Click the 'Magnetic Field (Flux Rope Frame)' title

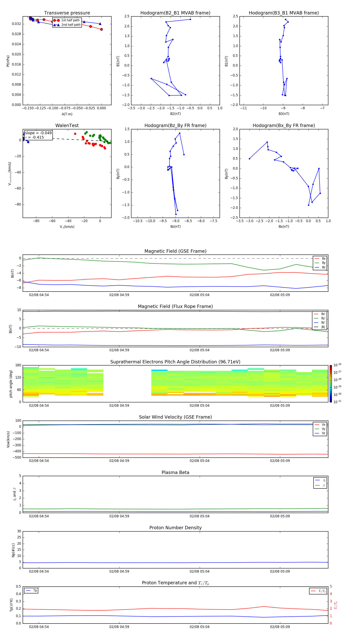pyautogui.click(x=175, y=307)
